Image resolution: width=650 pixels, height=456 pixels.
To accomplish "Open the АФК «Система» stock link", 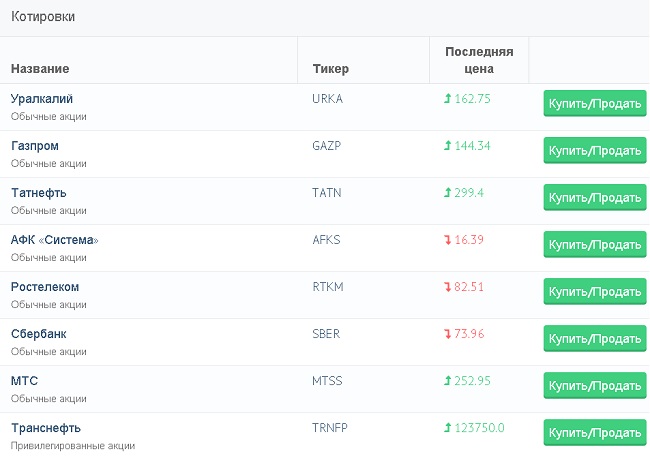I will (x=55, y=240).
